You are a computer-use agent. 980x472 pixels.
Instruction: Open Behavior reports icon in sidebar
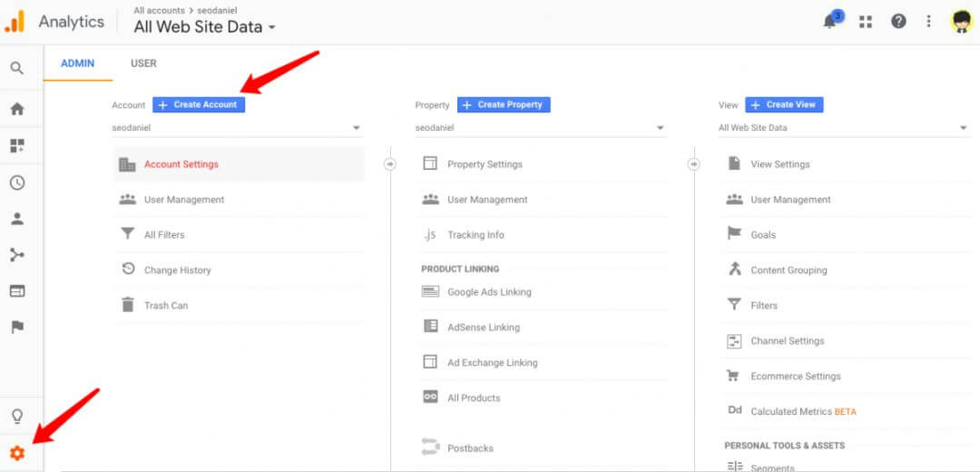17,291
